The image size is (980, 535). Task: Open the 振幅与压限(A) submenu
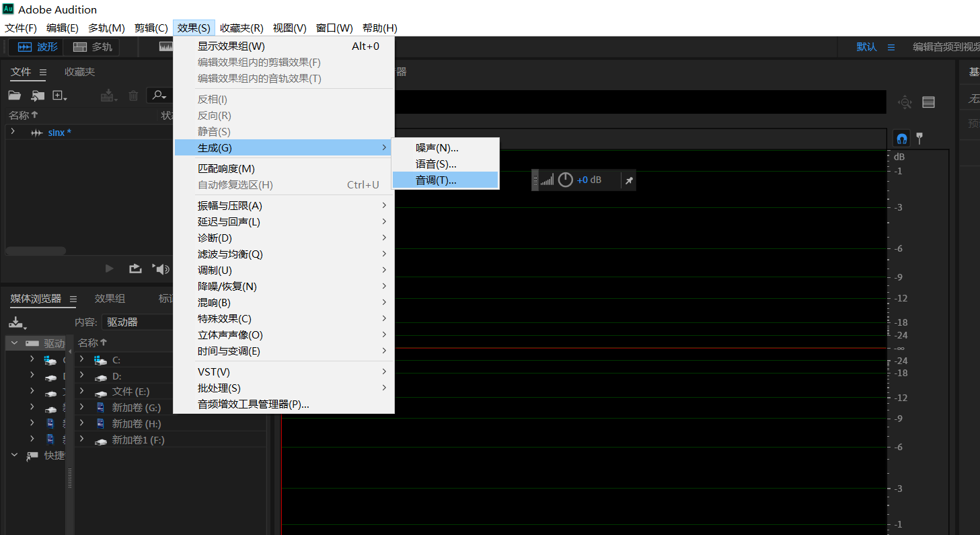pos(284,206)
